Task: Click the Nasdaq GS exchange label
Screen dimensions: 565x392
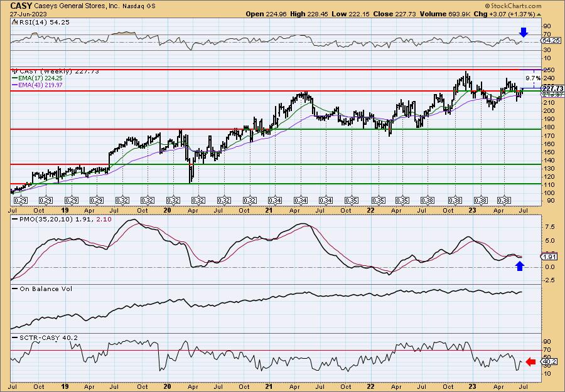Action: (x=139, y=6)
